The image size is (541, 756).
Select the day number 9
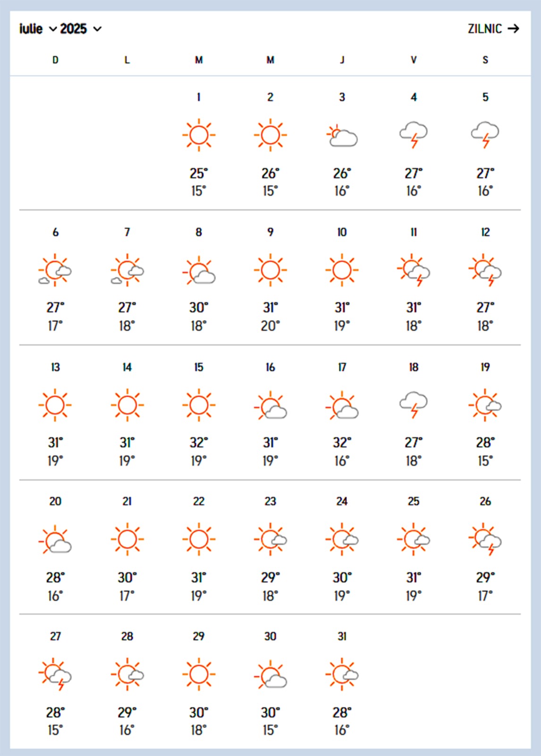coord(270,232)
